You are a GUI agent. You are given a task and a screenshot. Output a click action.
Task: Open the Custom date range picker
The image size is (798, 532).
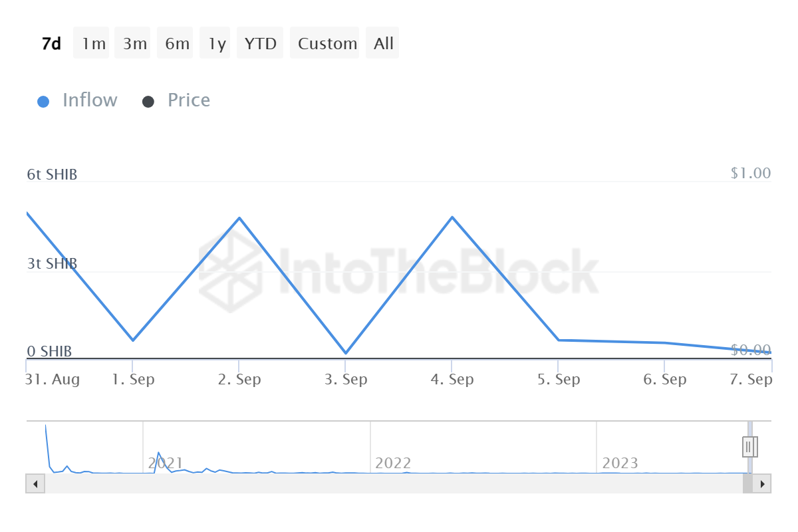(x=327, y=43)
